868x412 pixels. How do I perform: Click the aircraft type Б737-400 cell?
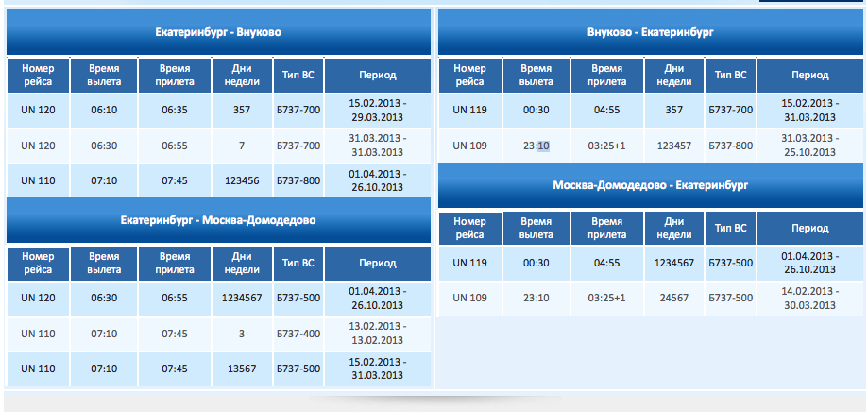pos(298,333)
